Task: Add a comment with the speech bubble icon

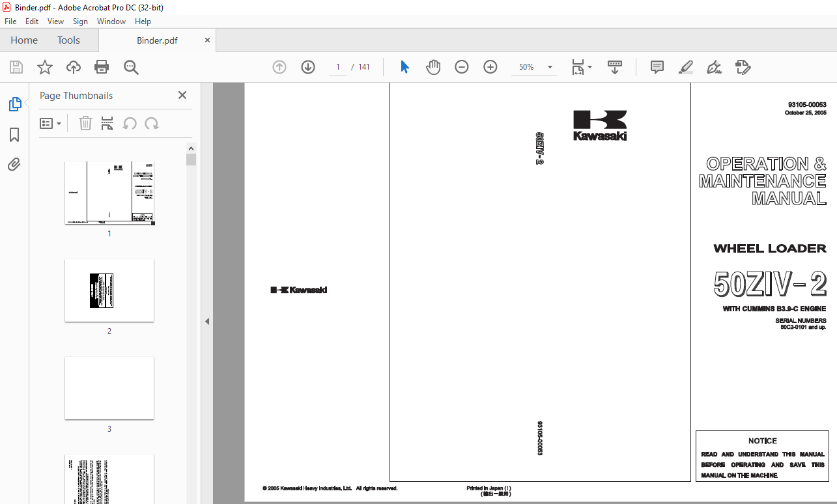Action: [657, 67]
